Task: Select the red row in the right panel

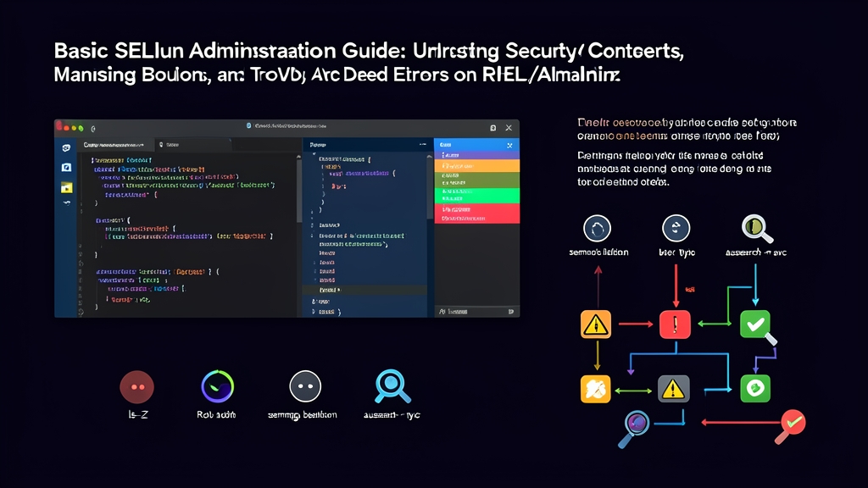Action: point(476,213)
